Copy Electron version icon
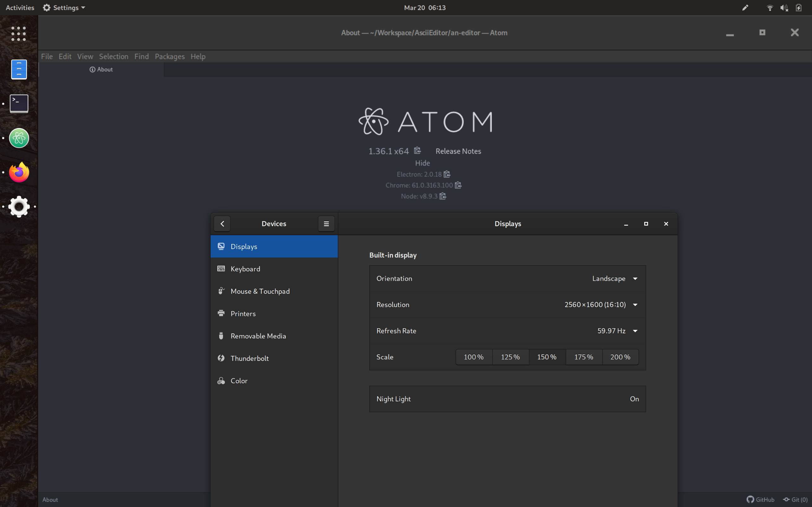The height and width of the screenshot is (507, 812). click(447, 174)
